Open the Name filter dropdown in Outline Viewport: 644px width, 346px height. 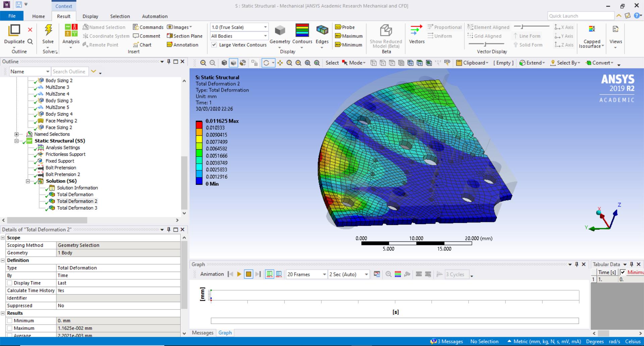(30, 71)
